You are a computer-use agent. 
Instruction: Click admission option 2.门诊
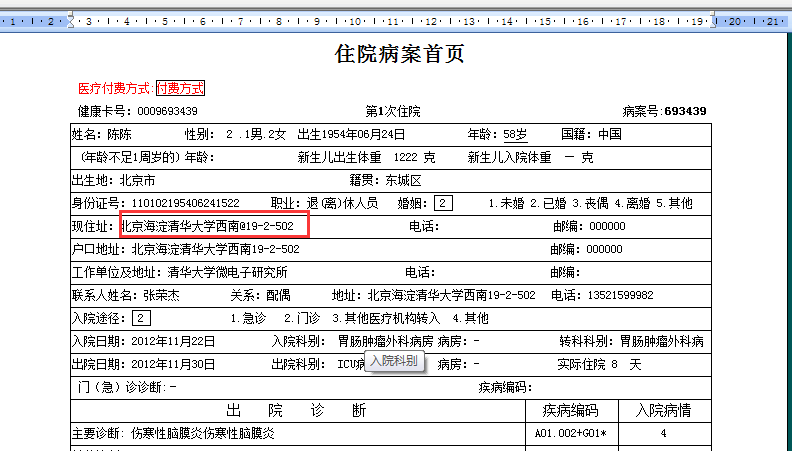(302, 319)
